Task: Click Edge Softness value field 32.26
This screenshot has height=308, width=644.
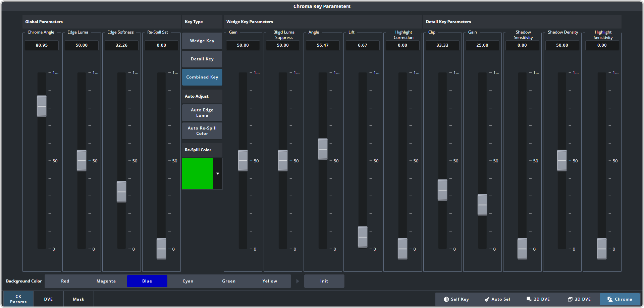Action: pyautogui.click(x=121, y=45)
